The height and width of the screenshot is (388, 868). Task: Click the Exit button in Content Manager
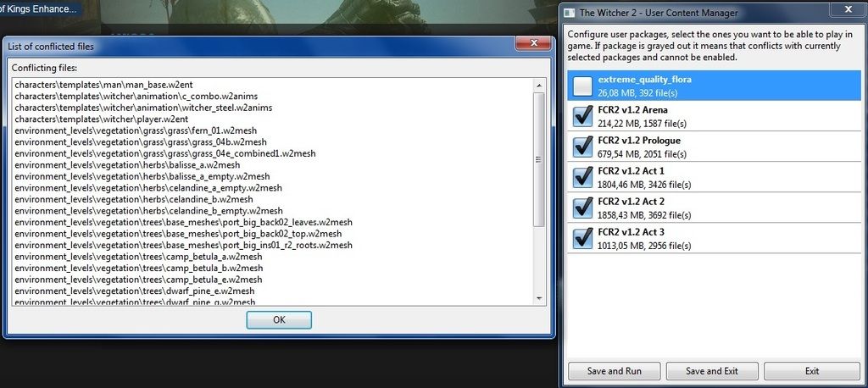tap(811, 371)
